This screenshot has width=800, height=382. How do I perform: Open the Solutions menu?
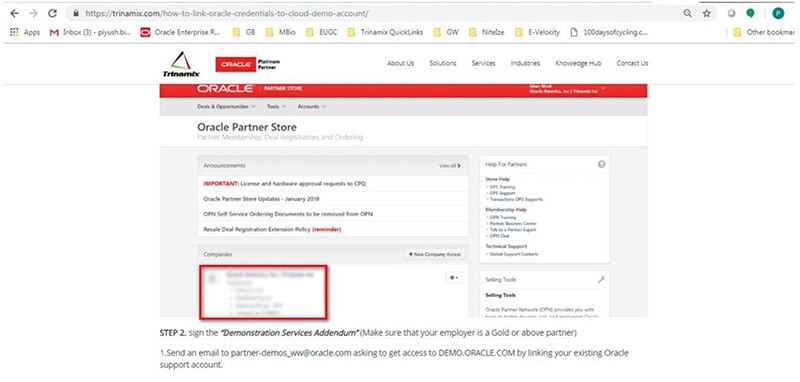click(x=442, y=63)
